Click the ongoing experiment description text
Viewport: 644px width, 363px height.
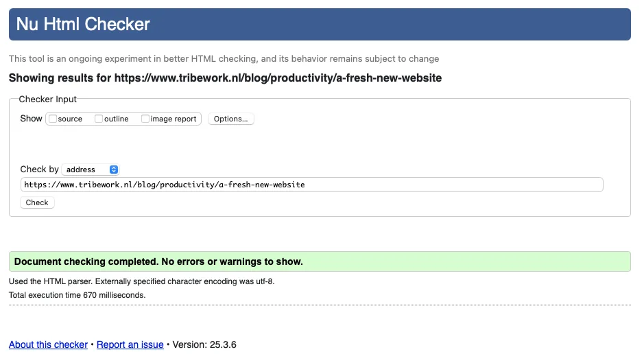(x=224, y=59)
